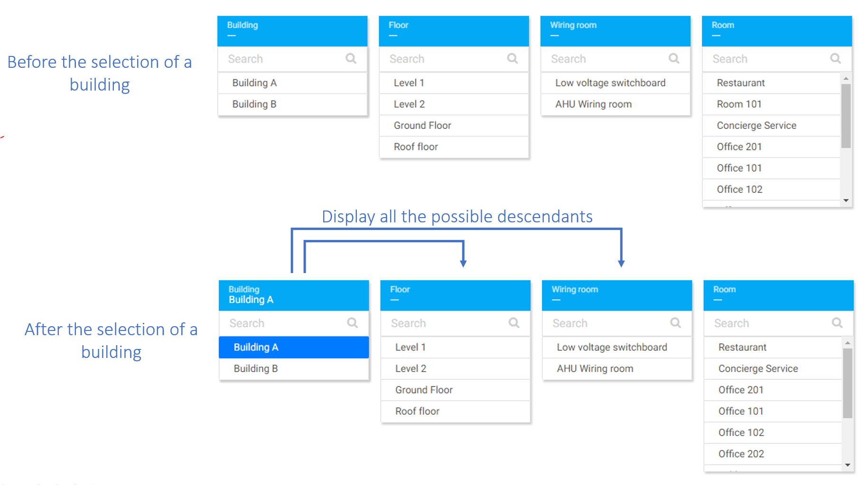Select the highlighted Building A list item

[x=293, y=347]
